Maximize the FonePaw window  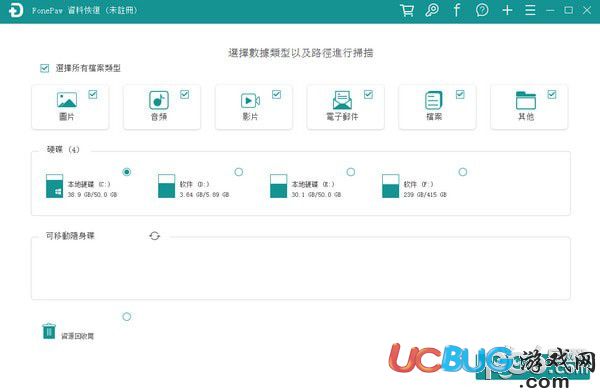569,10
